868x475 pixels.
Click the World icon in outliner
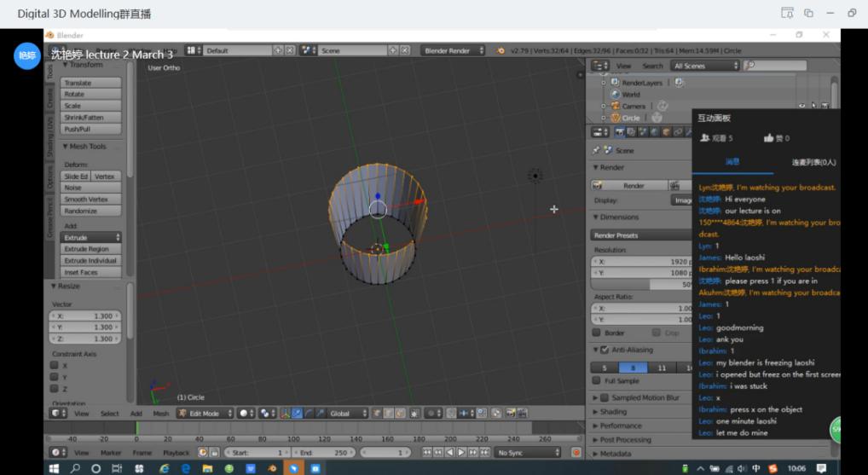click(615, 95)
